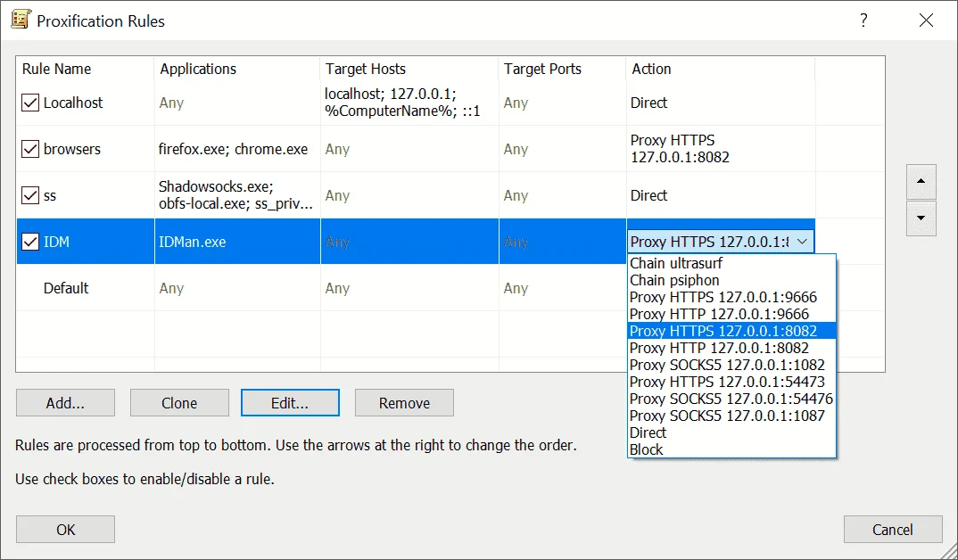
Task: Click the help question mark button
Action: [863, 21]
